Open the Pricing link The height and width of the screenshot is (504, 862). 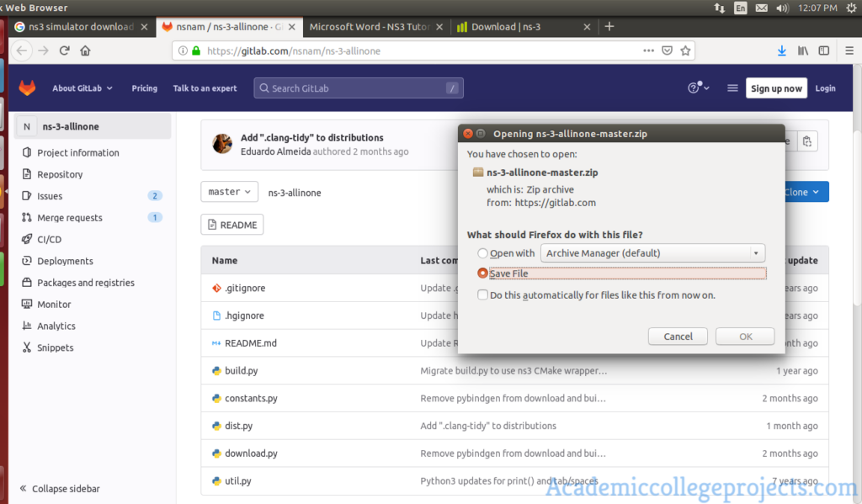point(145,88)
